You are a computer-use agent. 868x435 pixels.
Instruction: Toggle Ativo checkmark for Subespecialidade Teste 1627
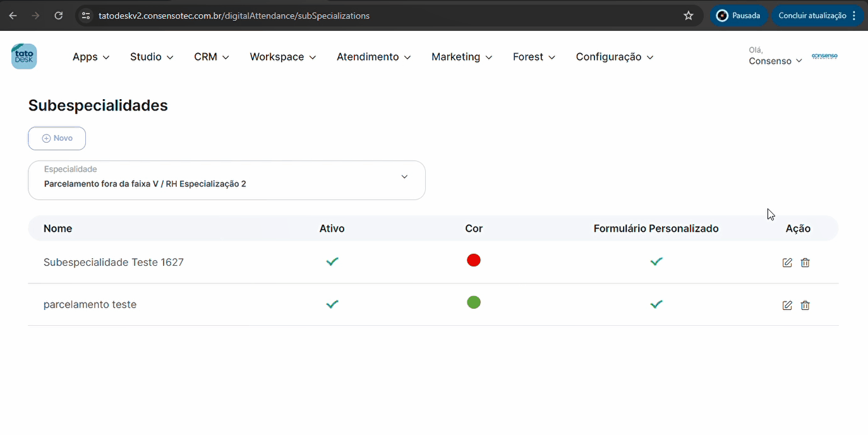coord(332,261)
